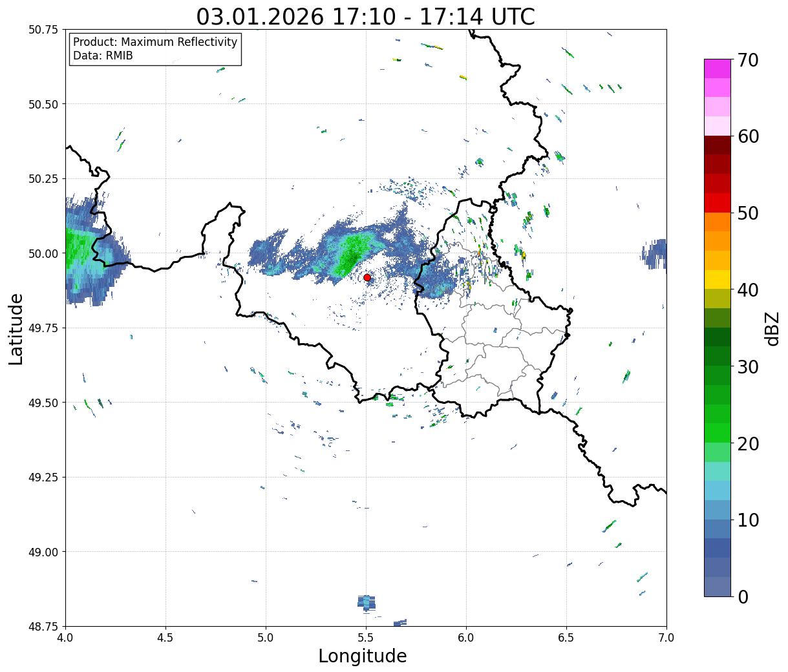Screen dimensions: 788x672
Task: Click latitude tick label 49.25
Action: 43,478
